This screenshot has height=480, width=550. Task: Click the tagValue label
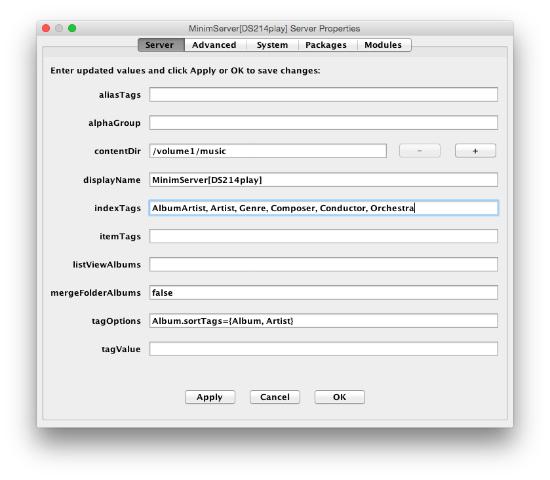[121, 349]
